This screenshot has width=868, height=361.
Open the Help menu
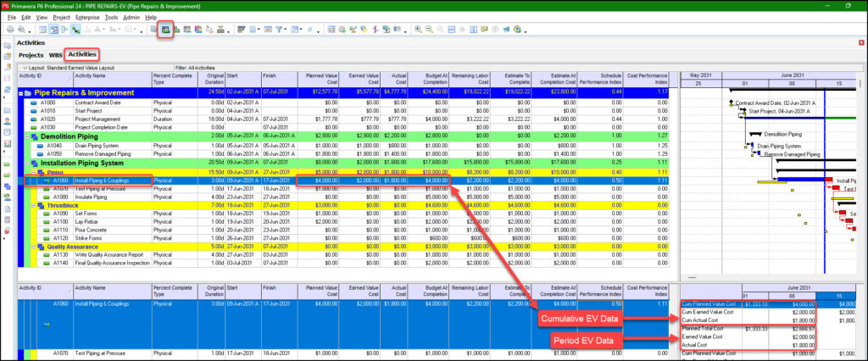click(x=151, y=18)
